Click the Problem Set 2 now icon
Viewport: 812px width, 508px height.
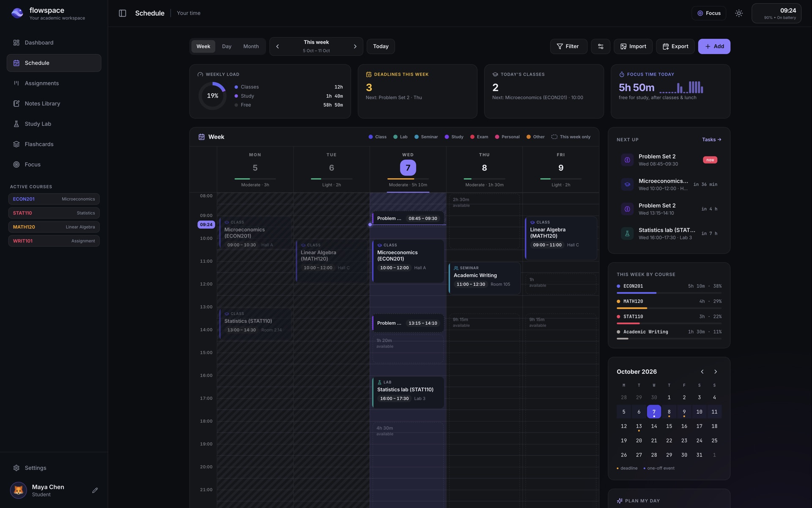(627, 160)
